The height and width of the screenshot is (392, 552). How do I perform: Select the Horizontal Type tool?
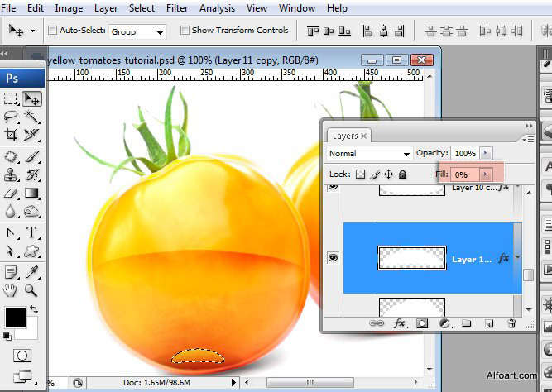pos(31,232)
